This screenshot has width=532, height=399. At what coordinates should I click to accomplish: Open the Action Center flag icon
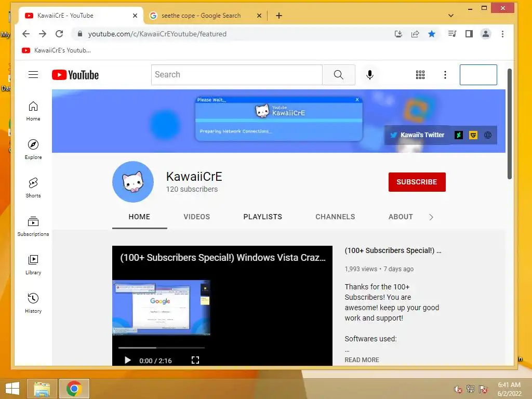(x=483, y=389)
